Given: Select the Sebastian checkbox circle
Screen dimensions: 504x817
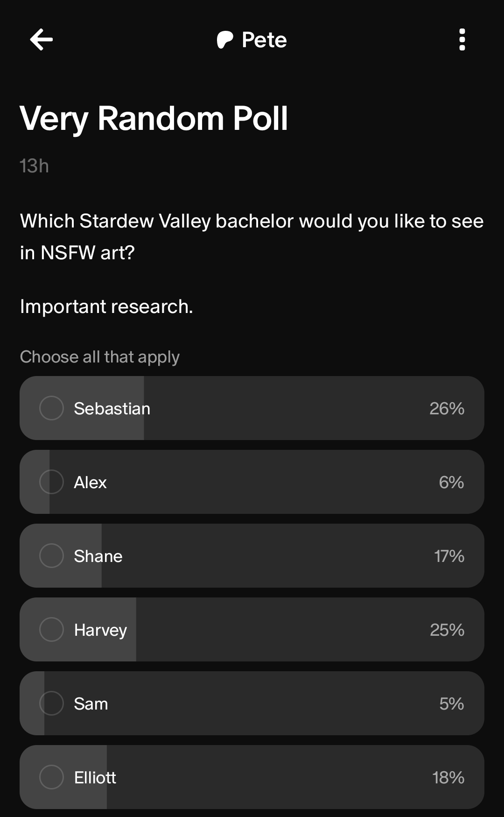Looking at the screenshot, I should tap(51, 408).
